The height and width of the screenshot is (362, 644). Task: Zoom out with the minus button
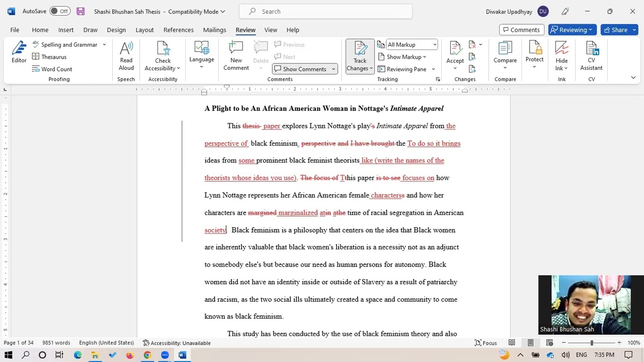point(563,343)
